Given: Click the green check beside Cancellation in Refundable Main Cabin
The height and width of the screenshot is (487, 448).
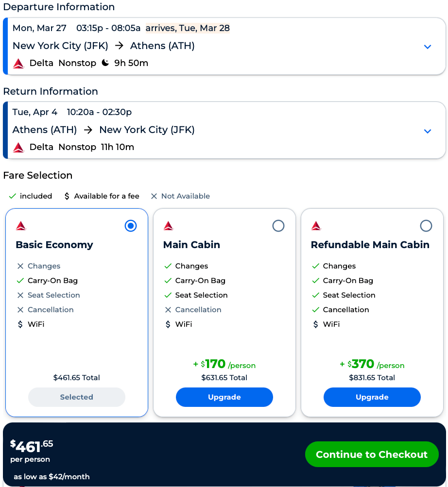Looking at the screenshot, I should [x=315, y=310].
